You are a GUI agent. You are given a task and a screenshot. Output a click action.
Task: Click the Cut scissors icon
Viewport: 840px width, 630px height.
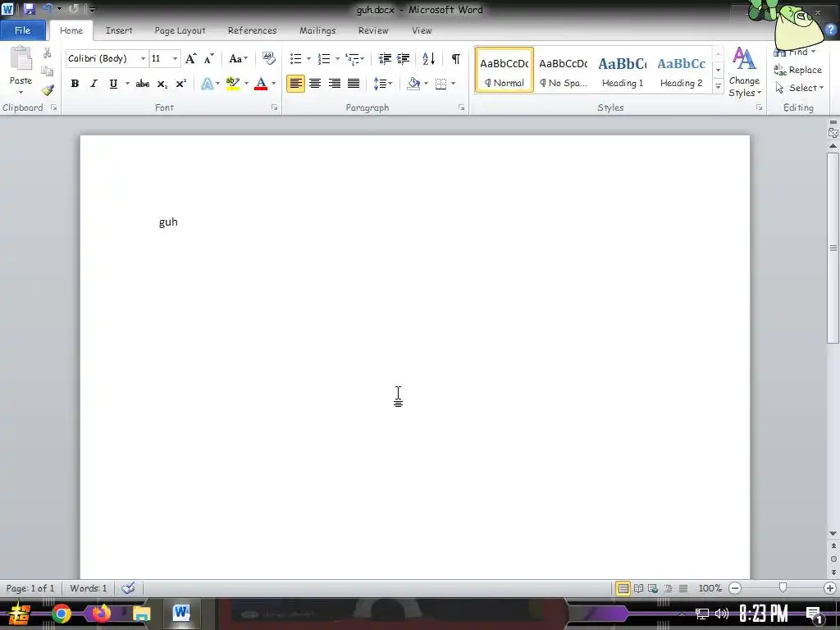click(47, 52)
